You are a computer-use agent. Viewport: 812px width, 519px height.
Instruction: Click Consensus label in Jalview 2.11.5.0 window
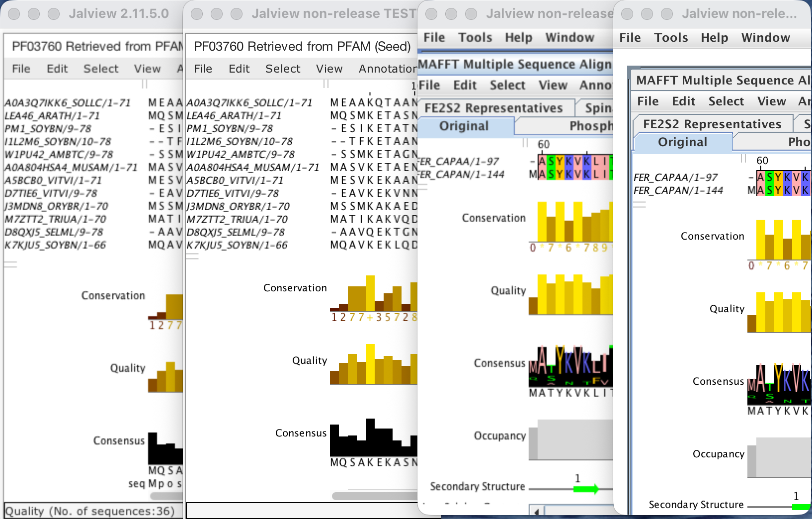[x=119, y=441]
